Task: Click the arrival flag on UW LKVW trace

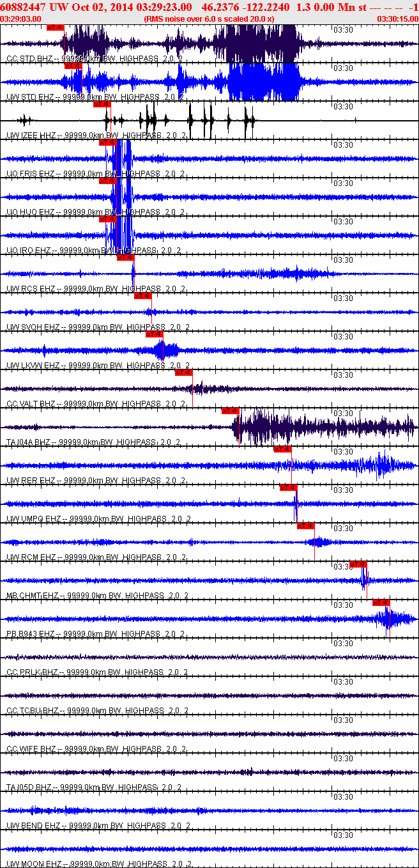Action: [x=155, y=334]
